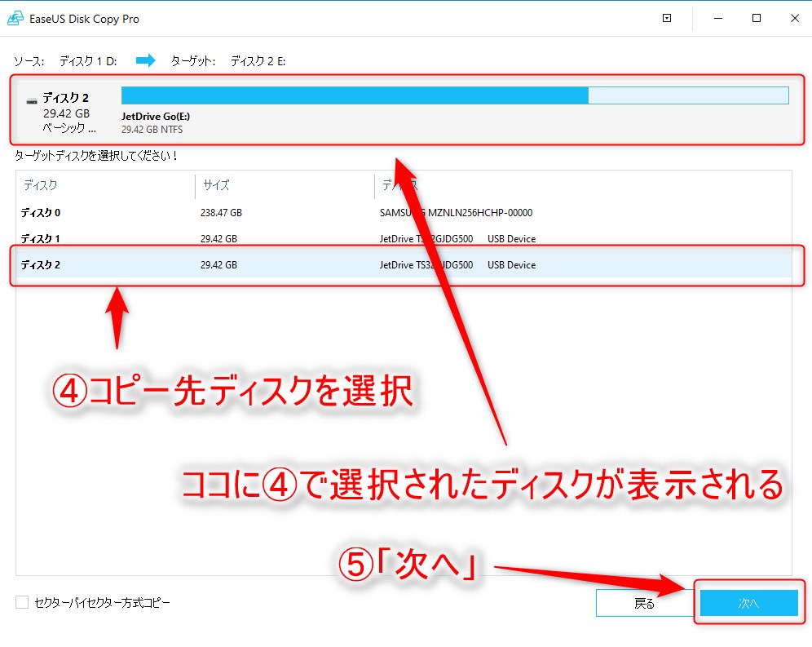The height and width of the screenshot is (647, 812).
Task: Click the JetDrive Go(E:) partition label
Action: [156, 116]
